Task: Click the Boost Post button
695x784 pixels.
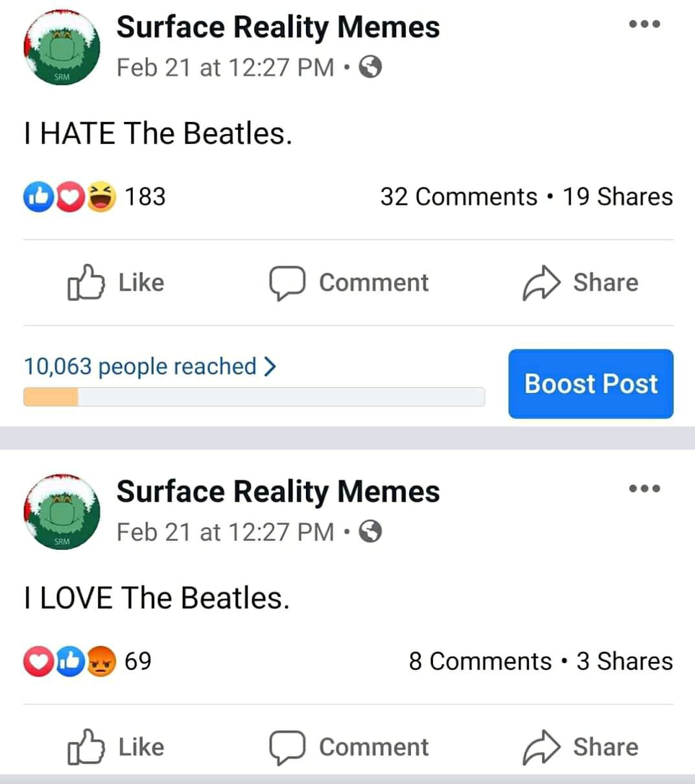Action: (591, 384)
